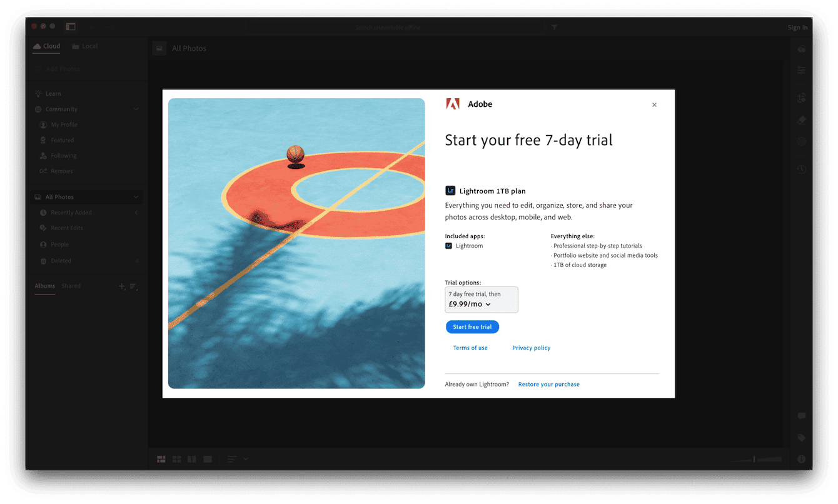Open the 7 day free trial price dropdown
The image size is (838, 504).
482,300
